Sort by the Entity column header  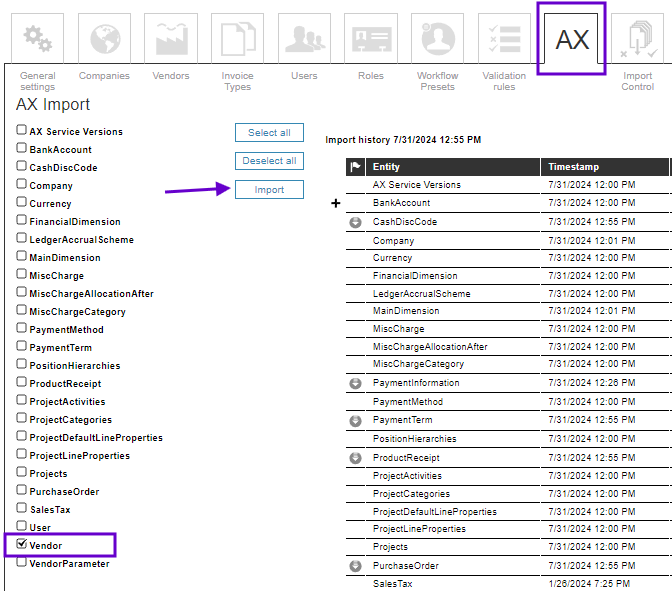[453, 167]
